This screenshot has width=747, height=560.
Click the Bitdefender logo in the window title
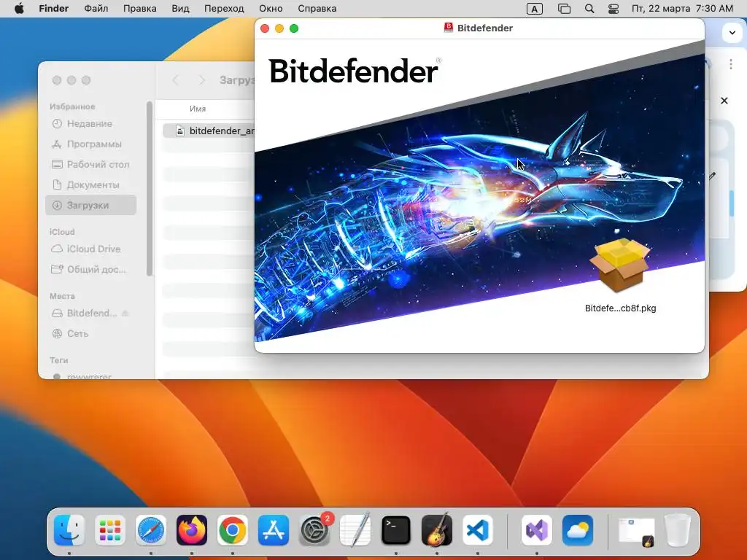449,28
